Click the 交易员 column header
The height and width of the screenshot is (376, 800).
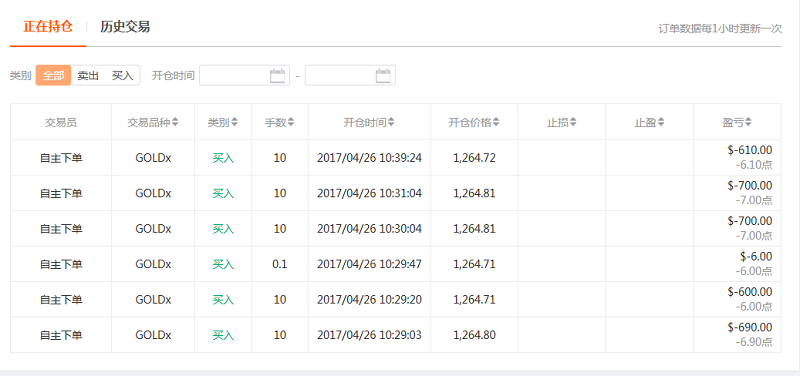click(x=61, y=122)
